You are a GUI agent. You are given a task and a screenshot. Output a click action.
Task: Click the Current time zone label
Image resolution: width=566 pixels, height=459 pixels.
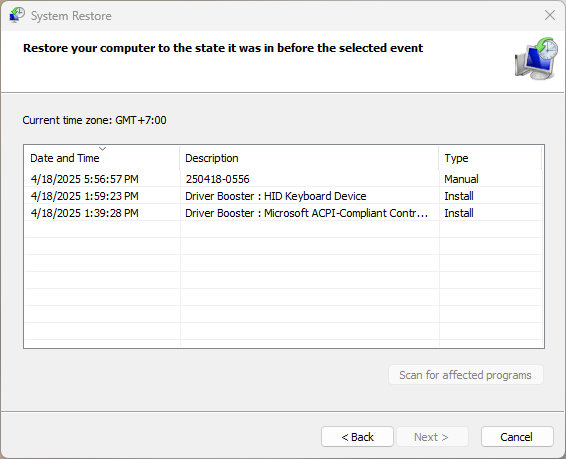point(94,120)
